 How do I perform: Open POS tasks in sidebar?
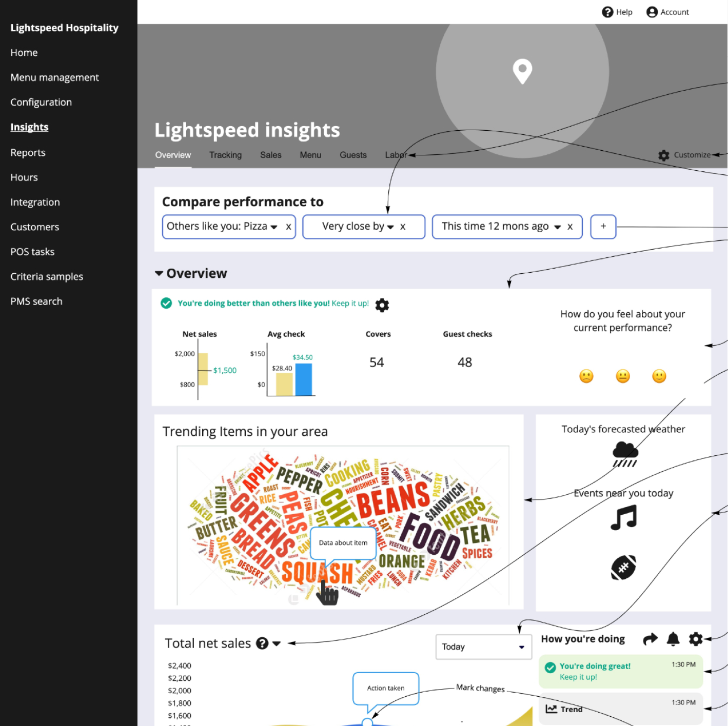tap(32, 252)
